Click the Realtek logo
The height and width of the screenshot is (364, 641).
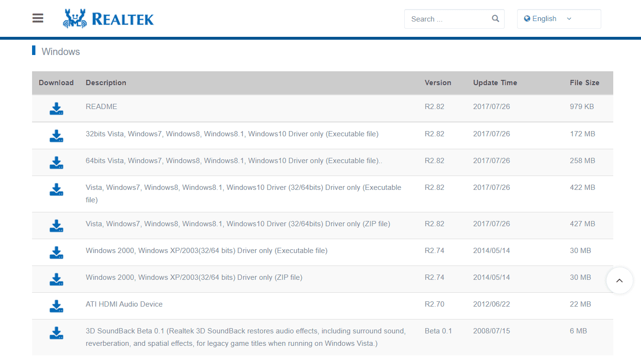[108, 18]
